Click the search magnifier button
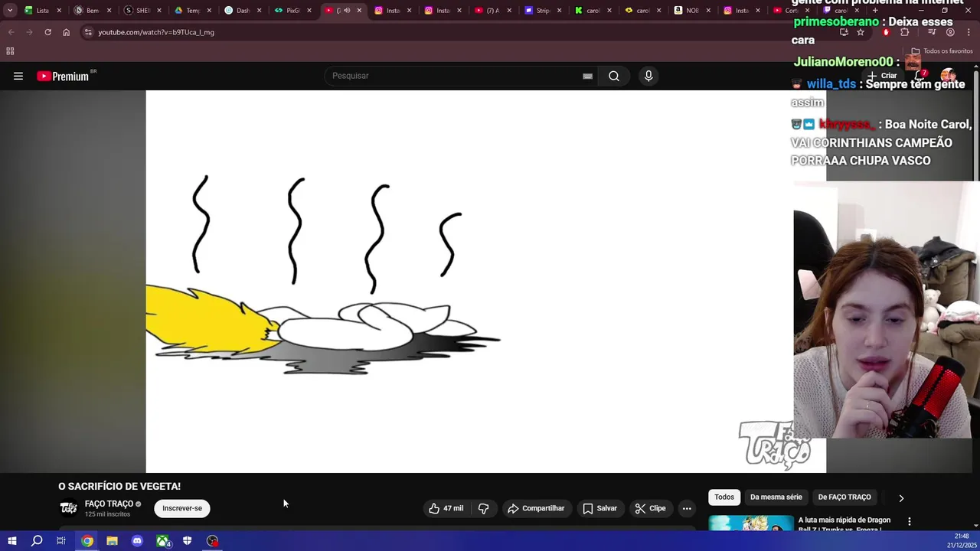 tap(614, 76)
